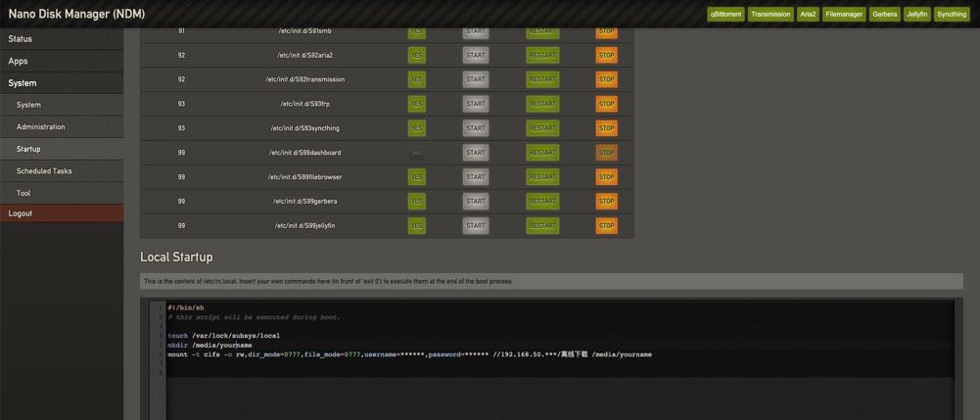Stop the S93frp service
This screenshot has height=420, width=980.
tap(606, 104)
